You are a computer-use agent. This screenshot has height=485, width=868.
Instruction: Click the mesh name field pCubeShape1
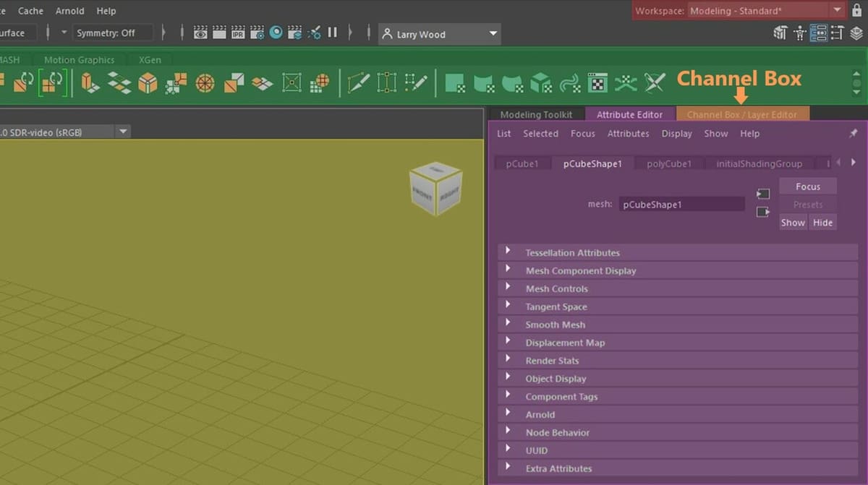[x=681, y=205]
